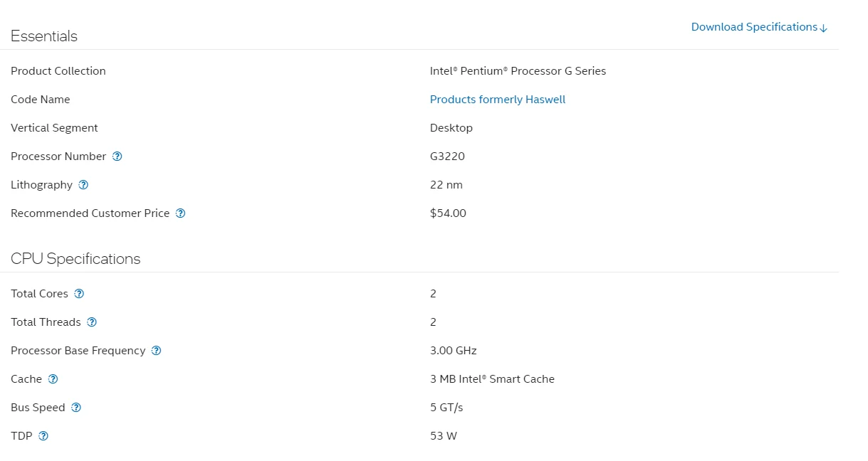
Task: Open the Recommended Customer Price help icon
Action: point(181,213)
